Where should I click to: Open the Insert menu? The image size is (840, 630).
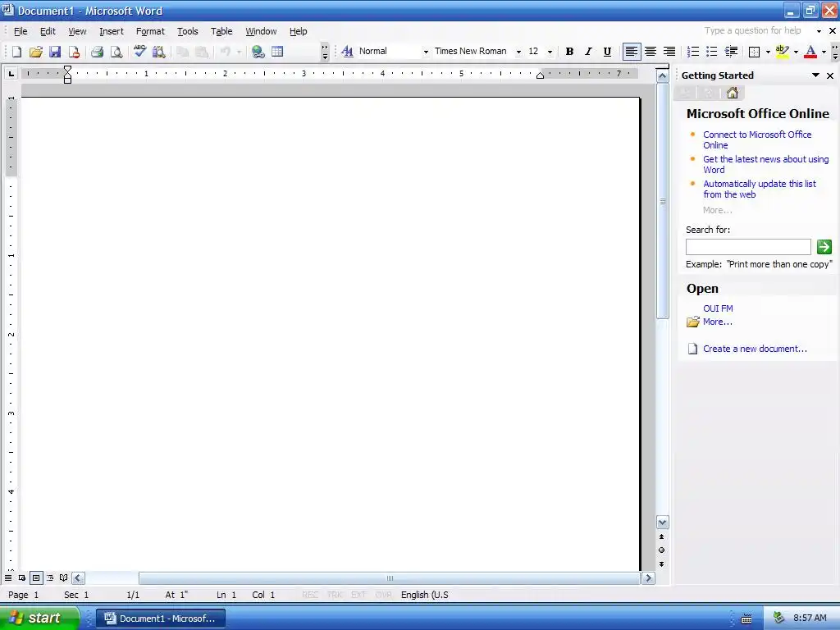click(x=112, y=31)
